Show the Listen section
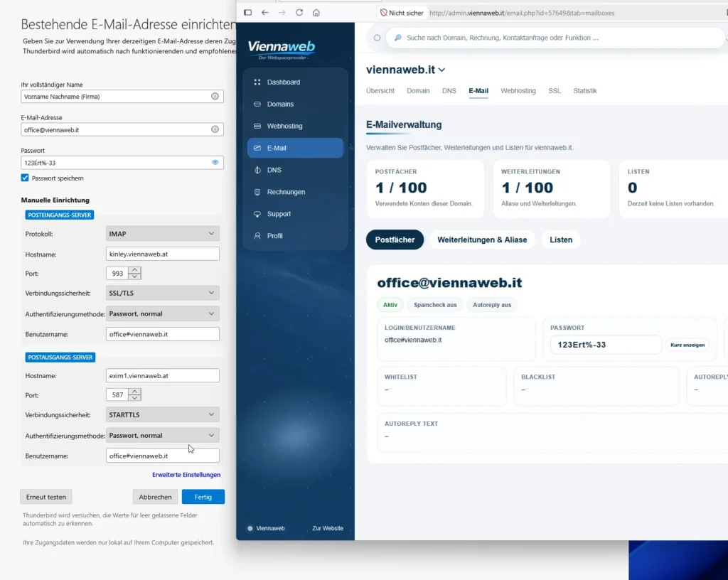Screen dimensions: 728x580 click(561, 240)
